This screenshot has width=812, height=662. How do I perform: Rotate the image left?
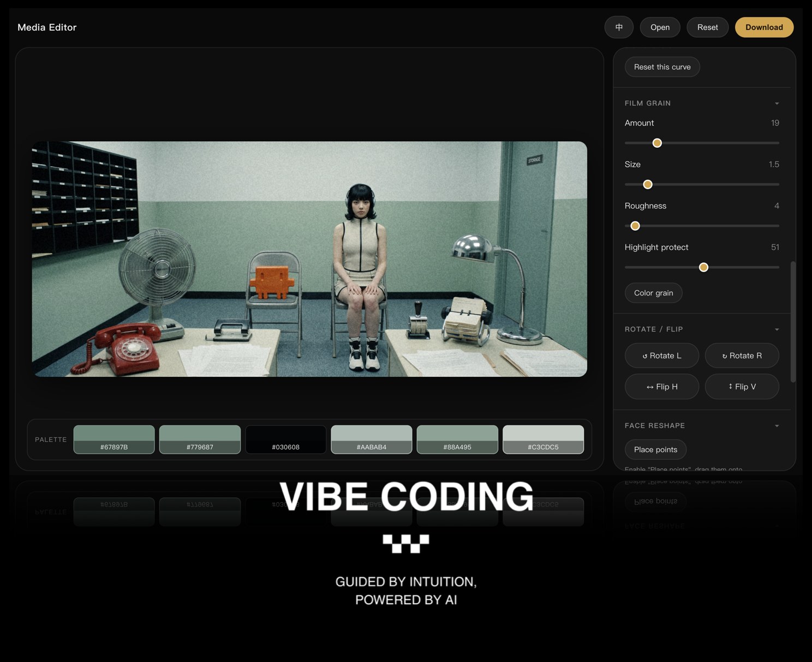[662, 356]
